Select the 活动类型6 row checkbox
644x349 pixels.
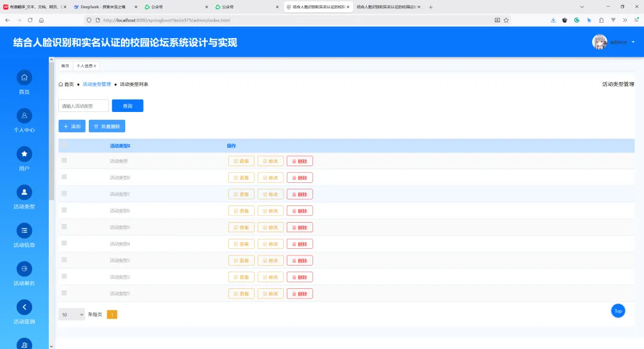[x=64, y=210]
